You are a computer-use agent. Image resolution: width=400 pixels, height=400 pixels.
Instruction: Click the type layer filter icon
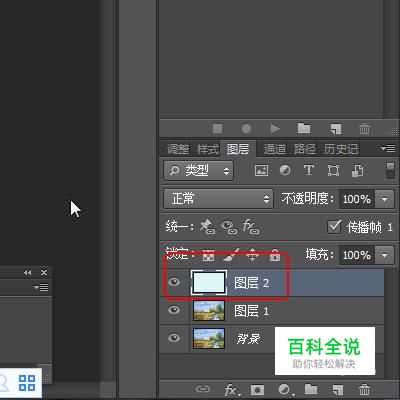click(309, 170)
